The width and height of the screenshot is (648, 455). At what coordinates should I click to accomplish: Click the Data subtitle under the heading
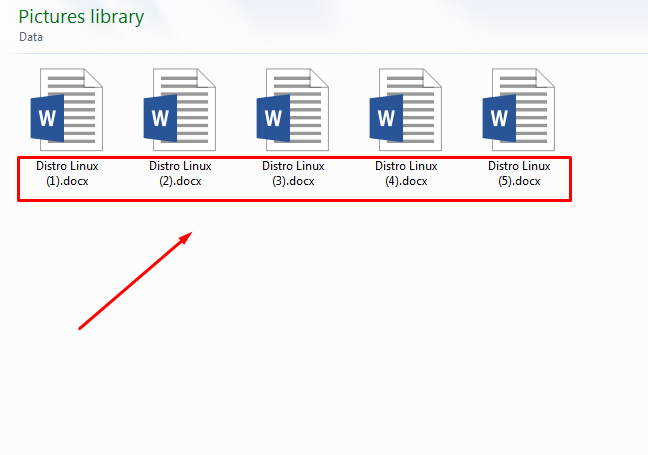coord(31,37)
